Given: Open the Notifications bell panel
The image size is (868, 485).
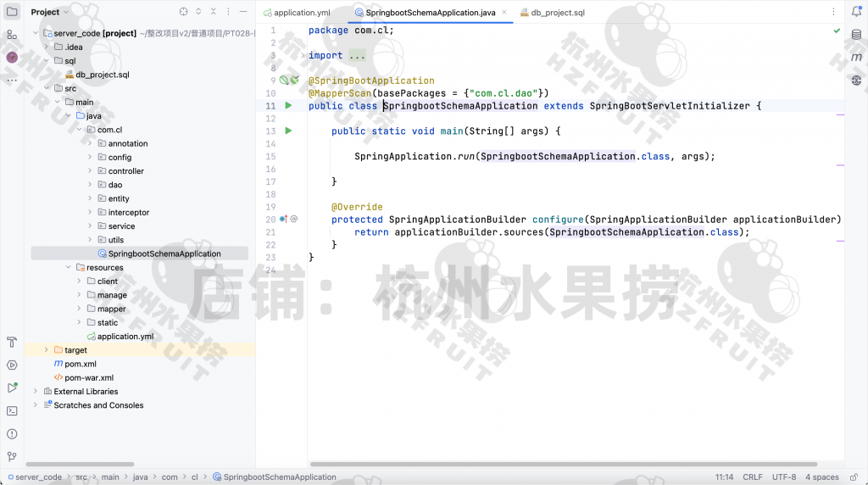Looking at the screenshot, I should [856, 12].
